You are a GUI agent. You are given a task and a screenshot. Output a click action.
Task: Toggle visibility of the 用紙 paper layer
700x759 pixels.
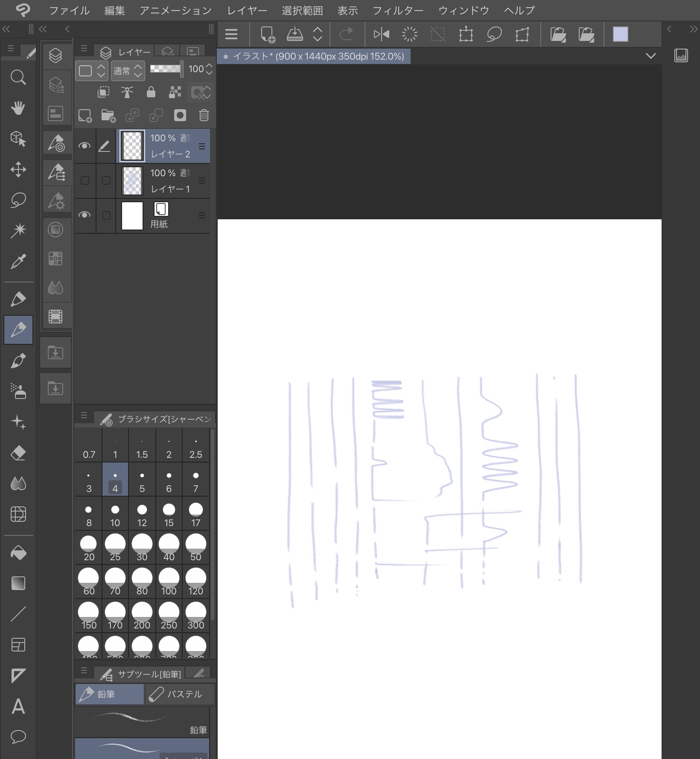pyautogui.click(x=85, y=215)
